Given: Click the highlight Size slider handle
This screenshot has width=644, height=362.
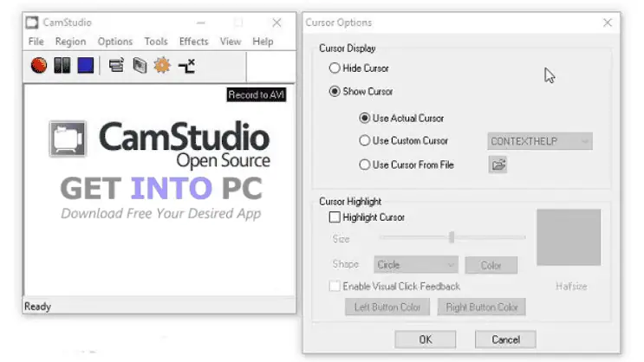Looking at the screenshot, I should click(x=452, y=237).
